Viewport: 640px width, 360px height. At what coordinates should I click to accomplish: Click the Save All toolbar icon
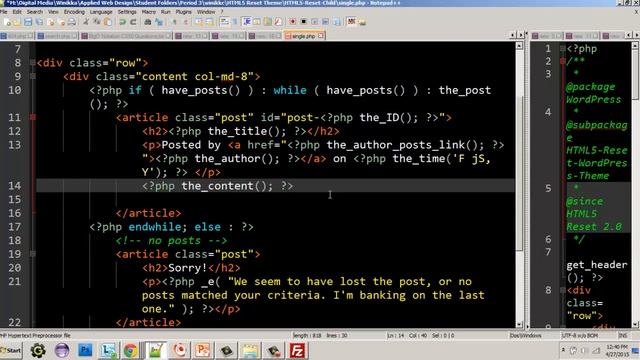click(x=39, y=22)
